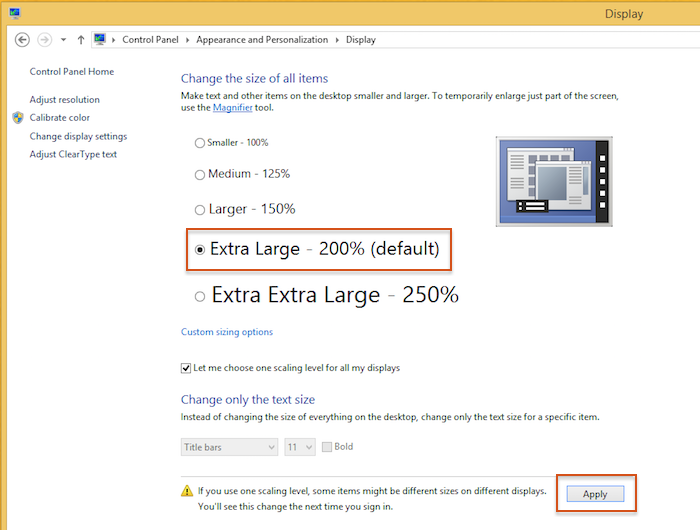This screenshot has width=700, height=530.
Task: Uncheck Let me choose one scaling level
Action: tap(186, 368)
